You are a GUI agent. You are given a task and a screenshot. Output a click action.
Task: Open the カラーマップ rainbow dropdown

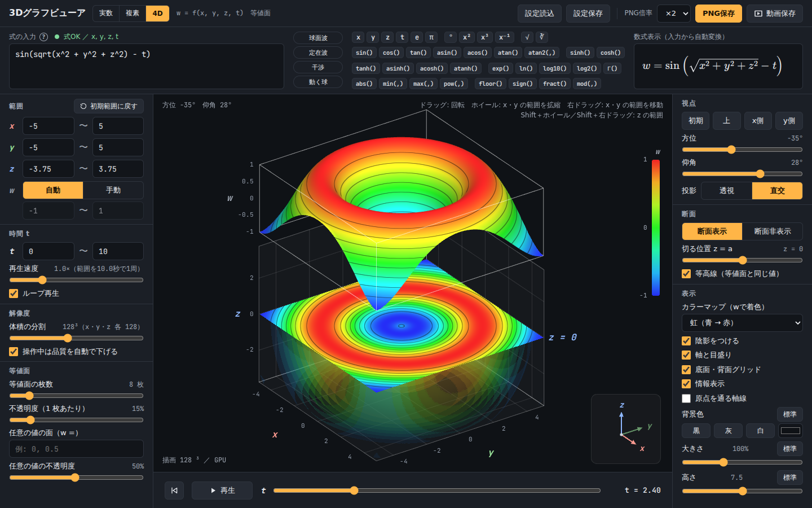coord(742,323)
